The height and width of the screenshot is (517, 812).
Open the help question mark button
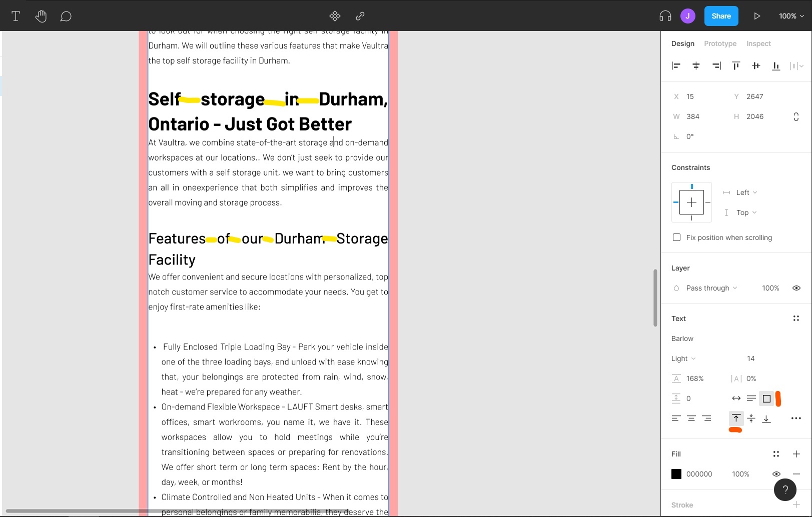pos(785,489)
